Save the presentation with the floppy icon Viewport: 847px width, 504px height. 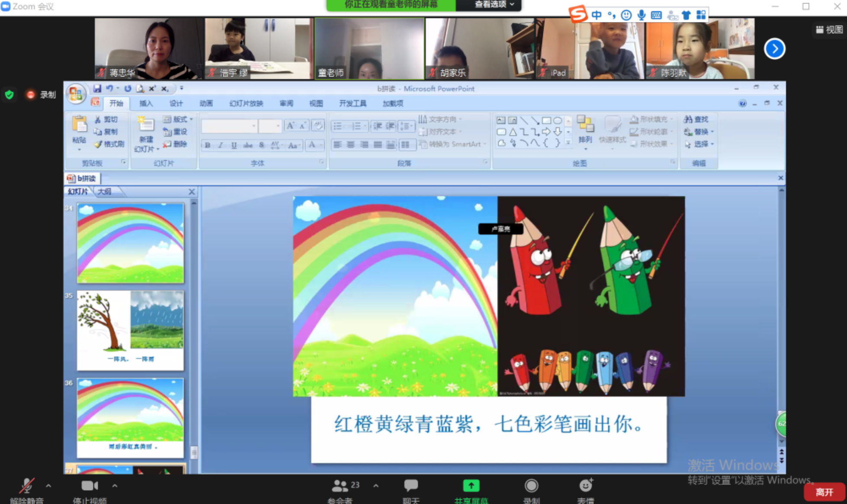(97, 88)
